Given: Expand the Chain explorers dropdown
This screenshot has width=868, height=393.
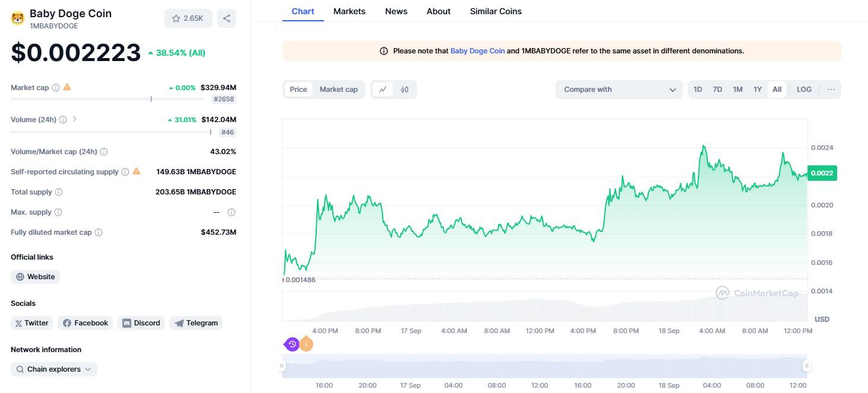Looking at the screenshot, I should coord(54,369).
